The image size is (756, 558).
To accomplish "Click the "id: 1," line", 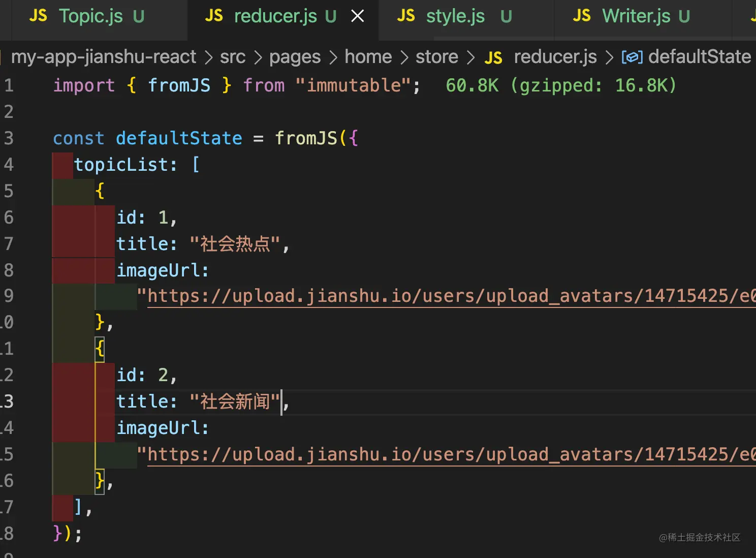I will coord(147,218).
